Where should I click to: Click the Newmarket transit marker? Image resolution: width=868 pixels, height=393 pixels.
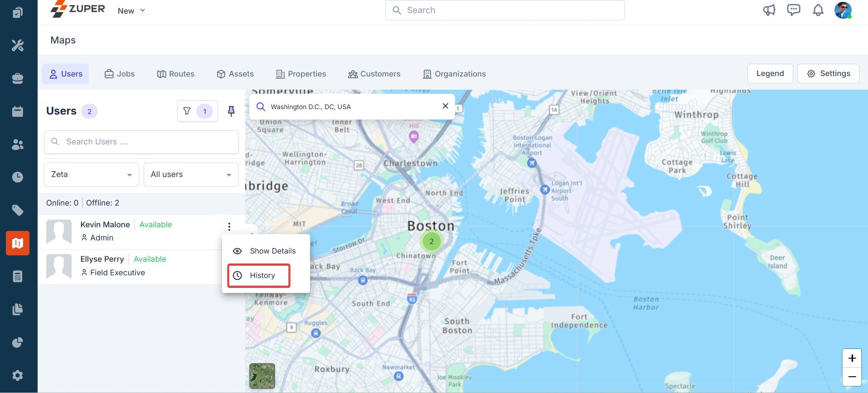[x=398, y=376]
